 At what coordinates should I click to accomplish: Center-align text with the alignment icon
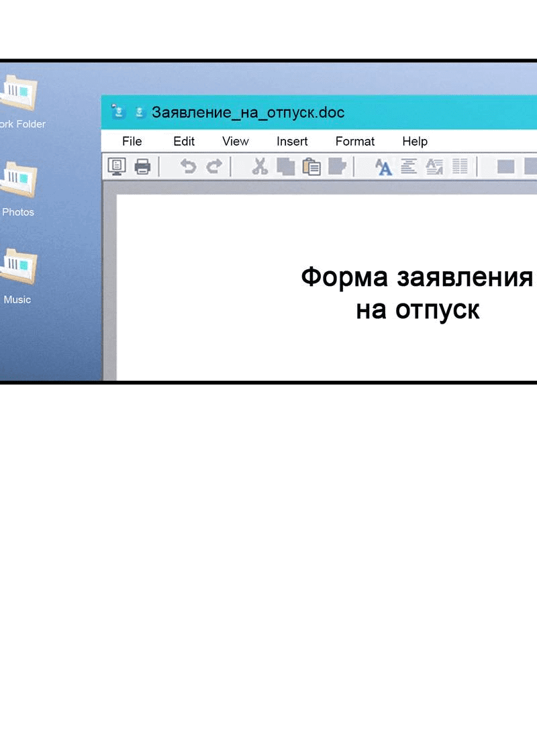(409, 166)
